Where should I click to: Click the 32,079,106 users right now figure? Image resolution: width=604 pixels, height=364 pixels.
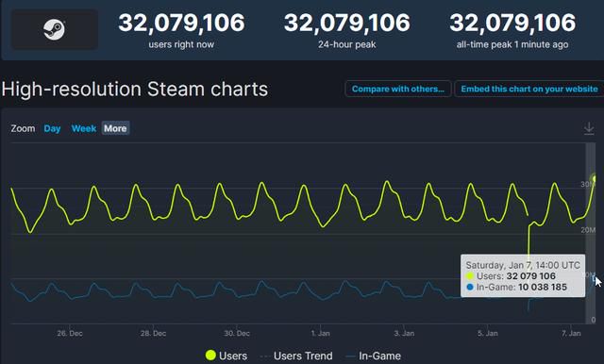coord(181,23)
